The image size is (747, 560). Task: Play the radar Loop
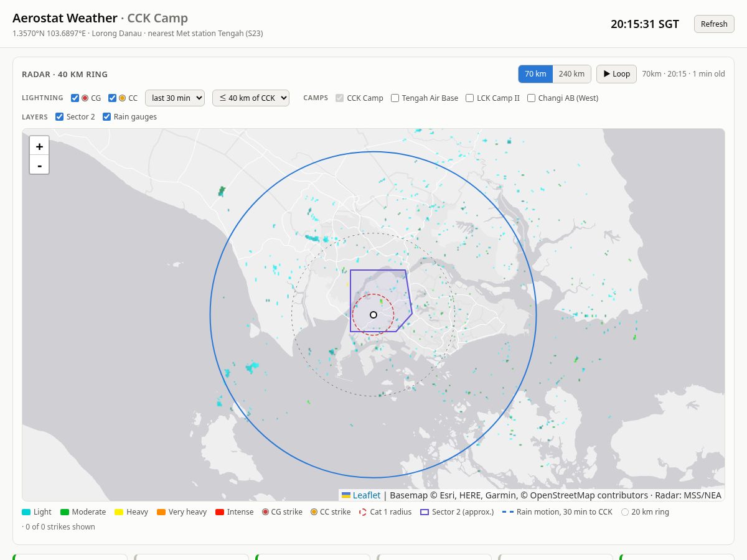[x=616, y=74]
